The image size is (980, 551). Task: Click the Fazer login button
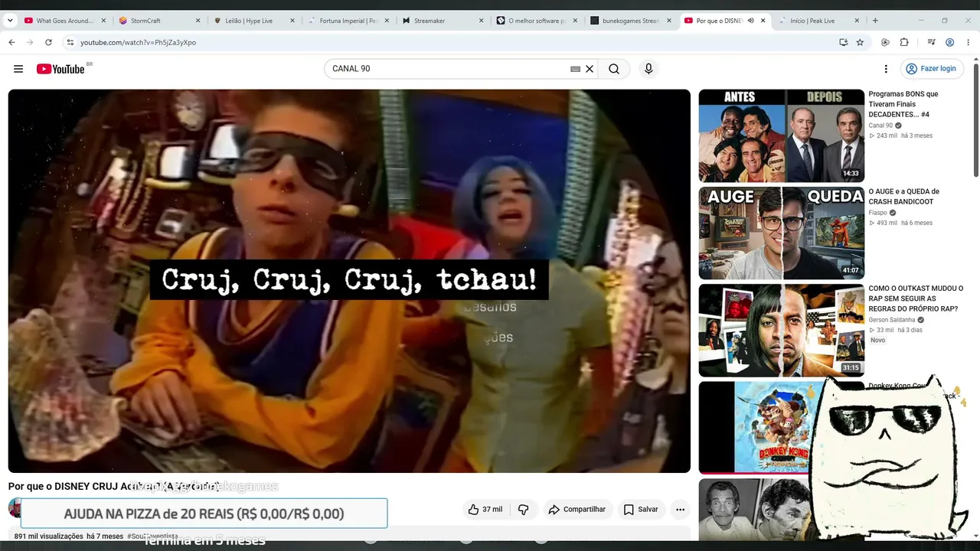932,69
